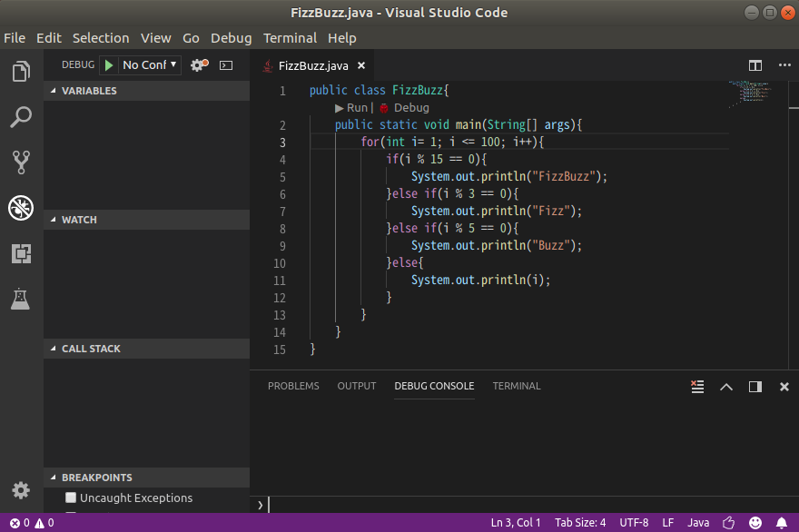This screenshot has height=532, width=799.
Task: Open the Extensions view
Action: pyautogui.click(x=21, y=253)
